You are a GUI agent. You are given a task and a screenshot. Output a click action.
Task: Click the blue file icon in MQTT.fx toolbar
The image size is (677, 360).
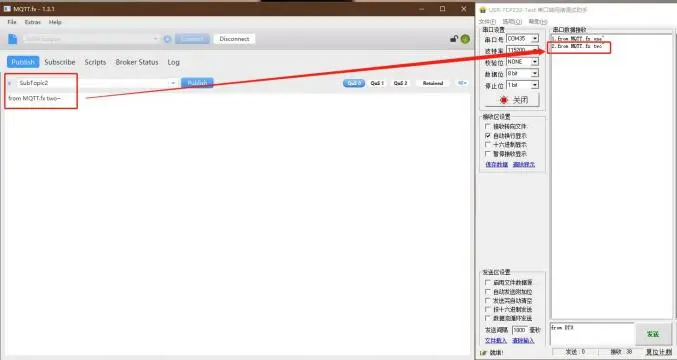[x=13, y=39]
